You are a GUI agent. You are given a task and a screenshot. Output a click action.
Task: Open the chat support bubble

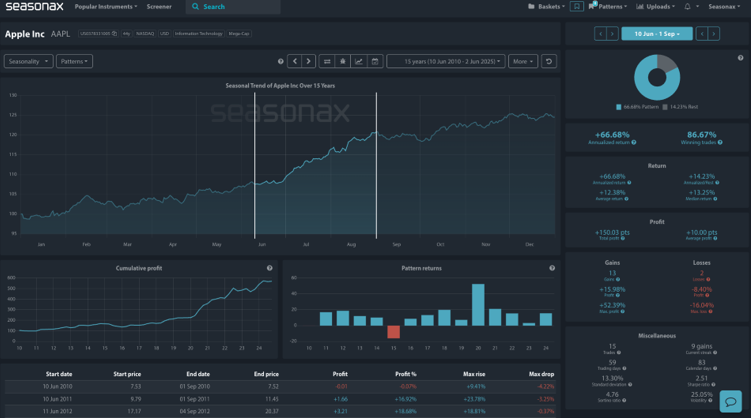pyautogui.click(x=730, y=401)
